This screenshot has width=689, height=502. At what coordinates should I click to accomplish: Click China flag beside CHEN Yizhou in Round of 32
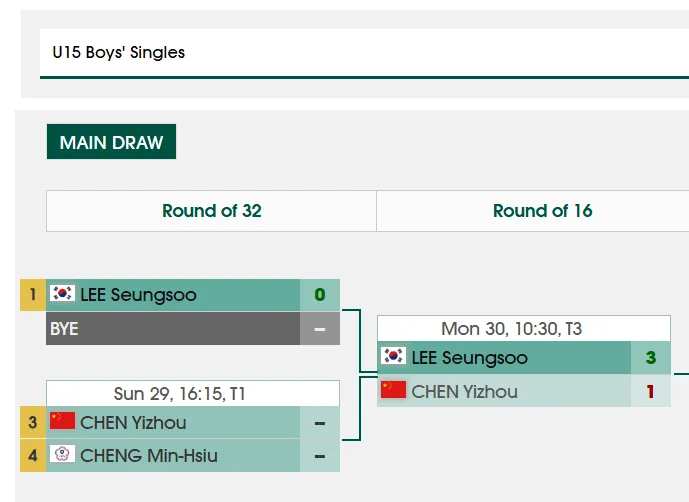(62, 421)
